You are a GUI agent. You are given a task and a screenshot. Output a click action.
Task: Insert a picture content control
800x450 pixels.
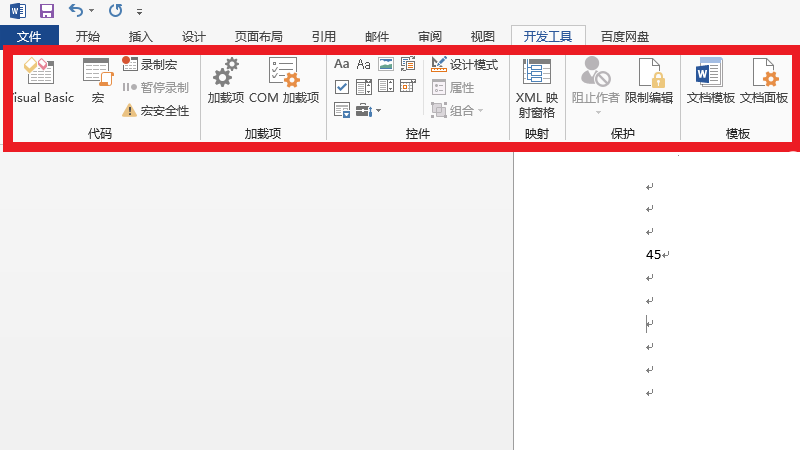coord(386,64)
